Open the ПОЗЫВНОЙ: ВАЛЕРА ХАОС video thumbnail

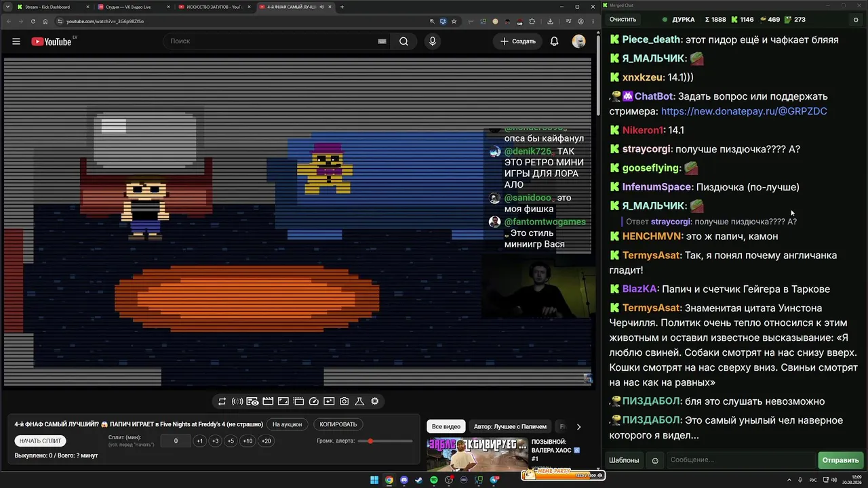click(477, 454)
